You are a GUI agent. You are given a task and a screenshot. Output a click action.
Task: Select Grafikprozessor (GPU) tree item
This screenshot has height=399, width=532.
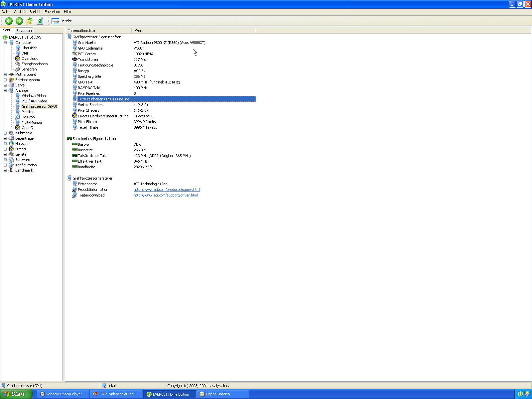coord(39,106)
